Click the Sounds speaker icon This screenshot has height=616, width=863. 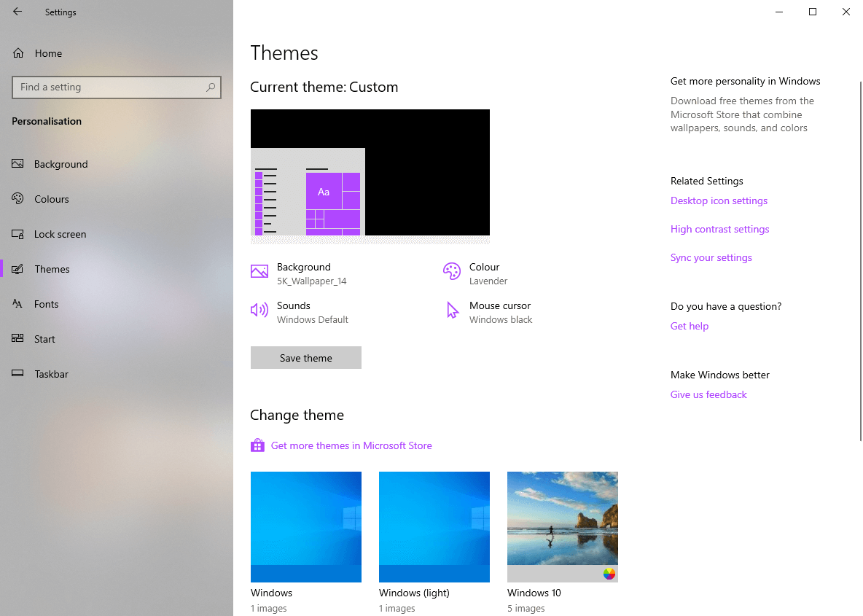[259, 310]
